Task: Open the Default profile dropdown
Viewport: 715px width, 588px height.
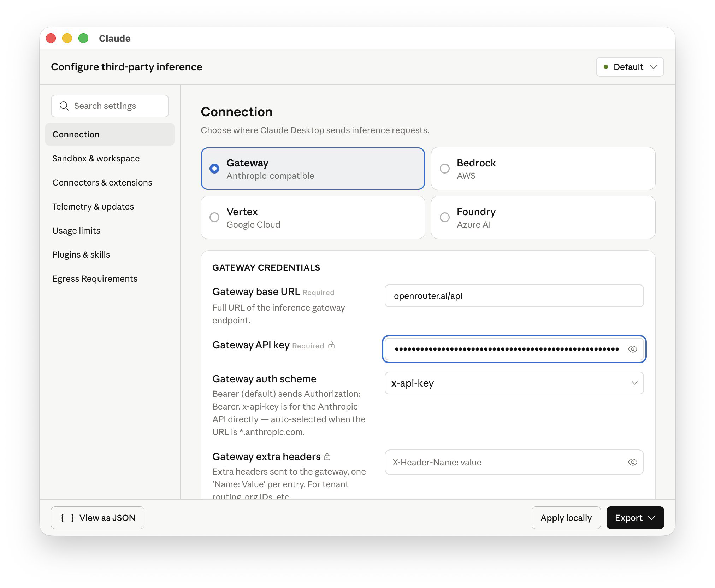Action: coord(630,67)
